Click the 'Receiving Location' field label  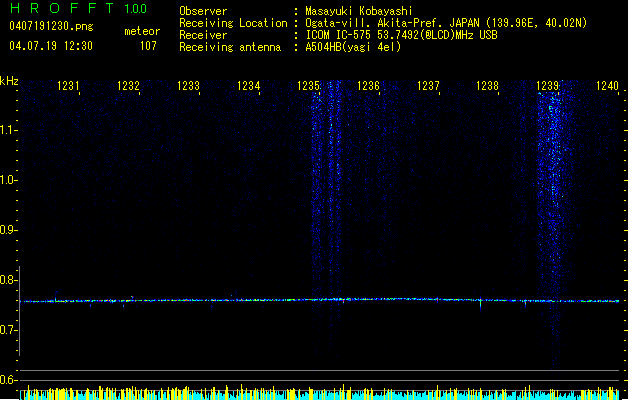[233, 23]
